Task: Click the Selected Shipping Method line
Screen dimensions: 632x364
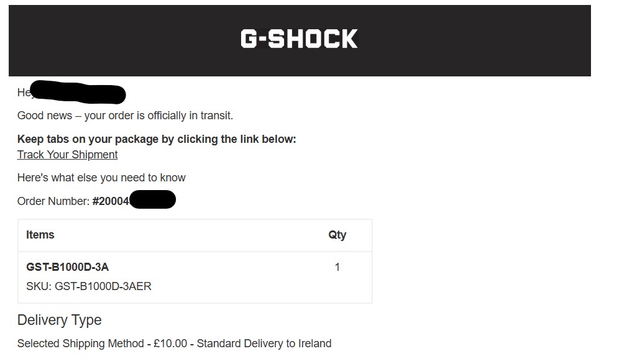Action: click(174, 344)
